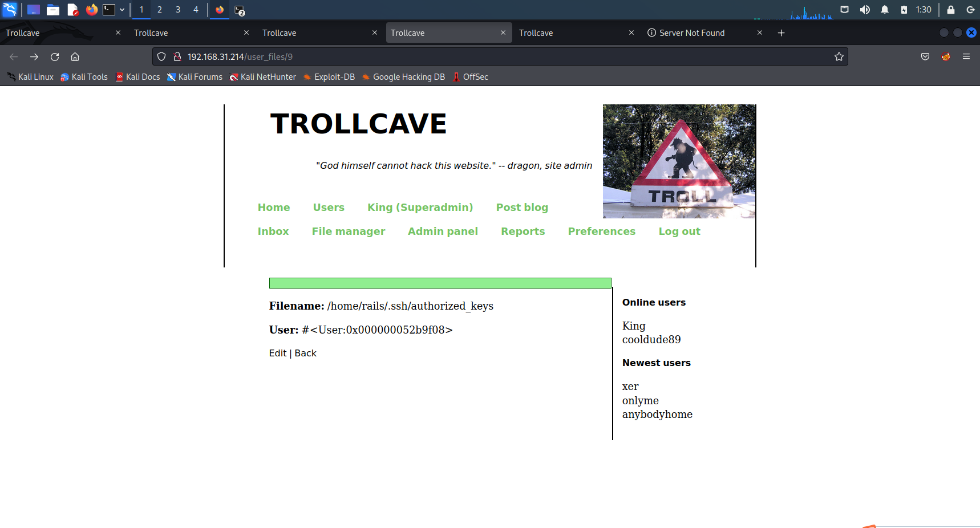Open the terminal emulator icon in panel

(109, 10)
